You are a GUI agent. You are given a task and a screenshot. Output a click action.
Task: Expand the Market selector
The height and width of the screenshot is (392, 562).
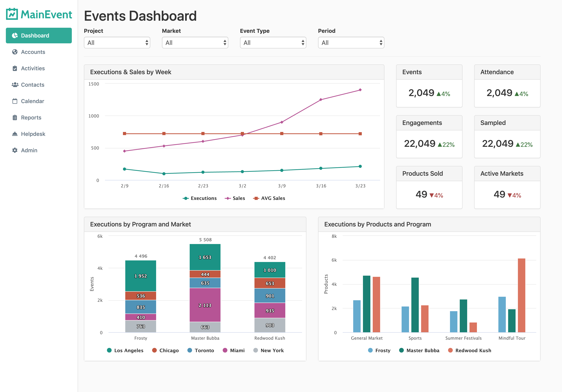click(x=195, y=42)
